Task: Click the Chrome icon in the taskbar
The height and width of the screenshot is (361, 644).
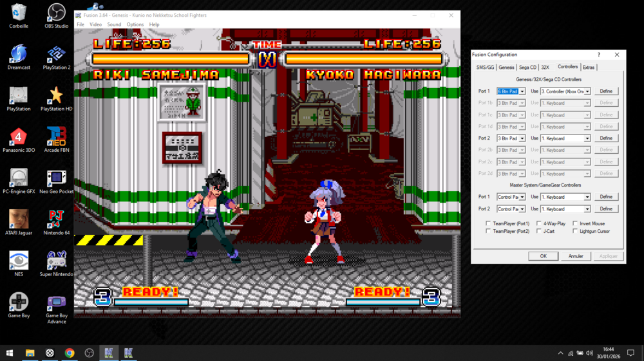Action: tap(70, 353)
